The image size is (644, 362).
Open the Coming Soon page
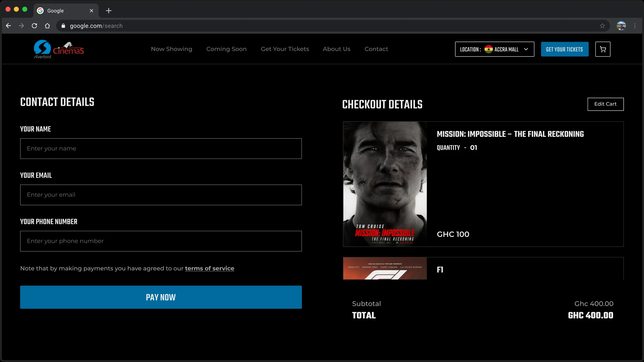(226, 49)
